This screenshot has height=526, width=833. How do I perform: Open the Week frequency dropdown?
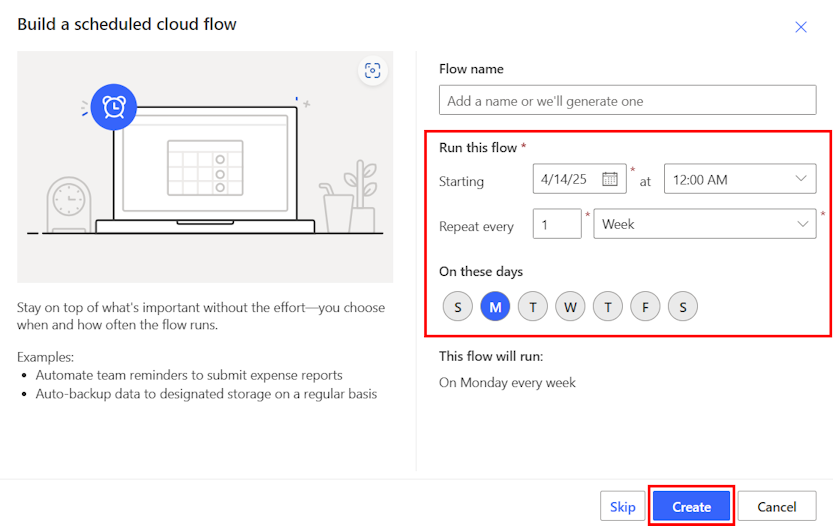704,225
